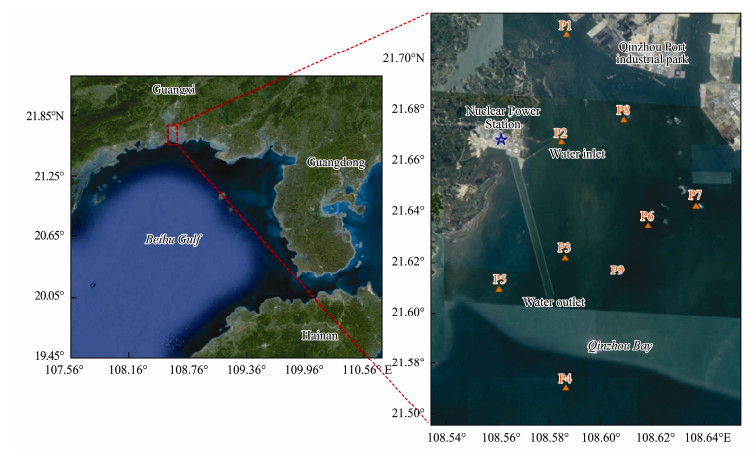Click the P5 orange triangle marker
Image resolution: width=756 pixels, height=454 pixels.
point(499,288)
